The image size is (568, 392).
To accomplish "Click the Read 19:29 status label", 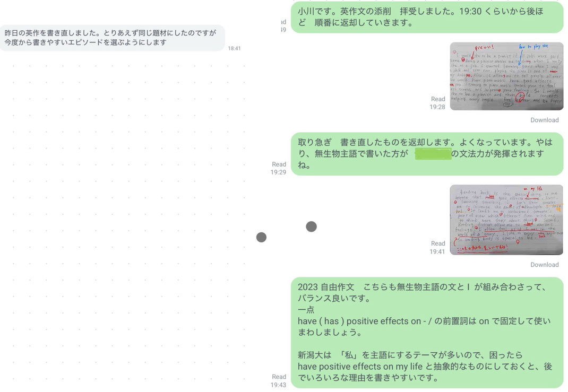I will 278,168.
